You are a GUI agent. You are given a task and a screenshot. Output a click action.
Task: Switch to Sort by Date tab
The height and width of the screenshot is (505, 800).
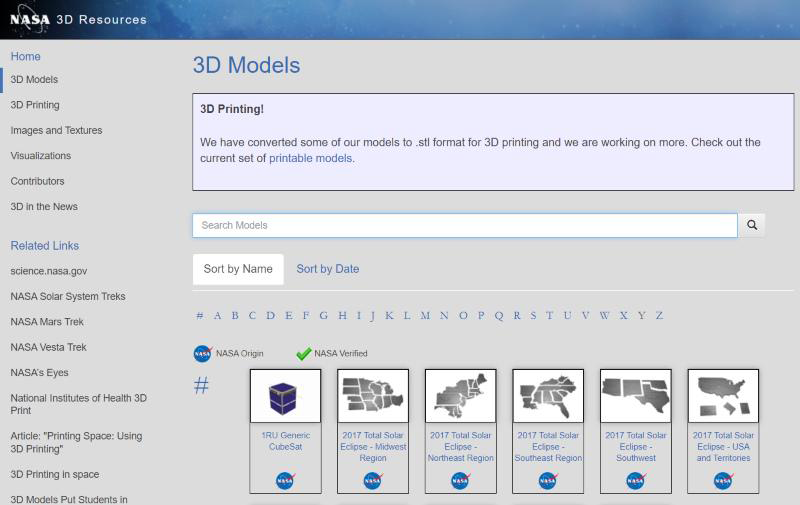pyautogui.click(x=327, y=269)
